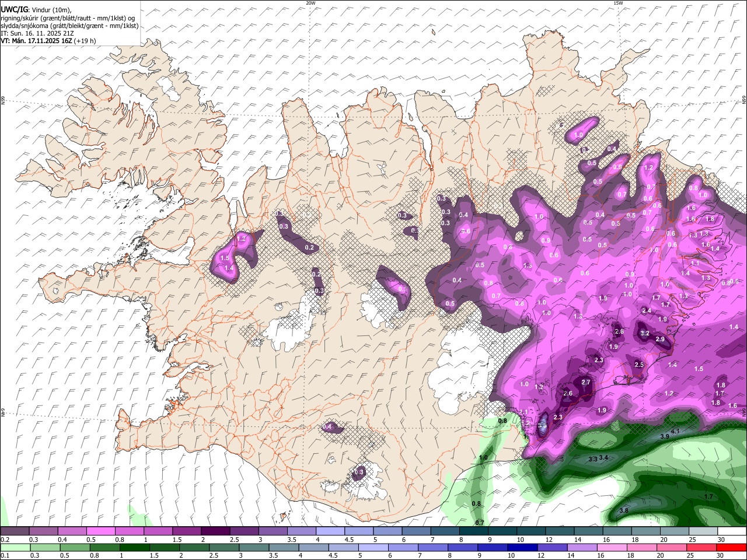747x560 pixels.
Task: Pick pink 16 swatch in lower rain legend
Action: pos(612,548)
